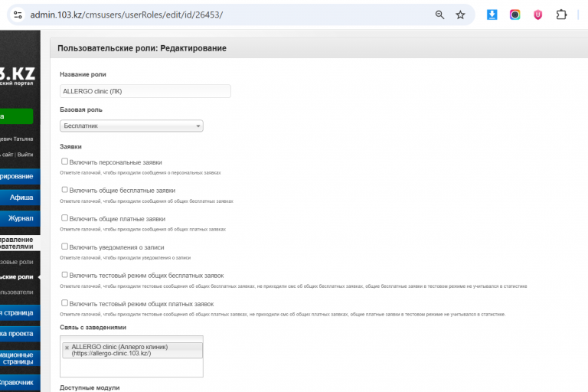Enable Включить персональные заявки checkbox

coord(64,162)
